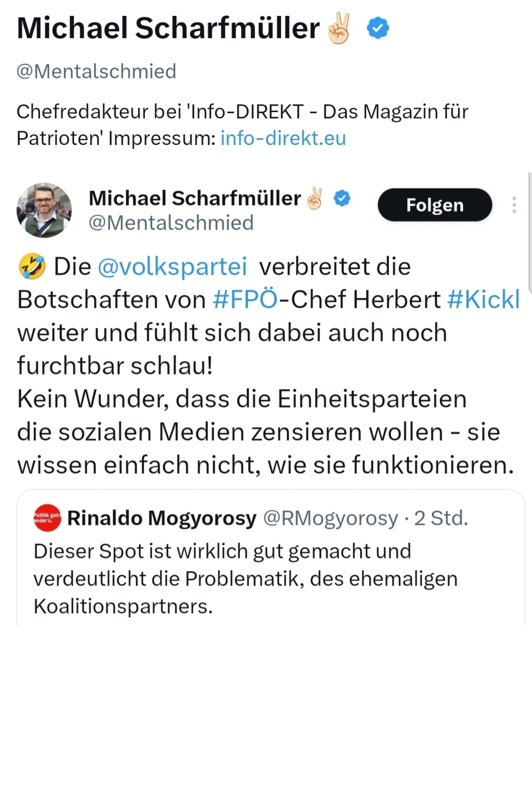Click the verified badge beside the header name
Image resolution: width=532 pixels, height=798 pixels.
click(x=378, y=28)
